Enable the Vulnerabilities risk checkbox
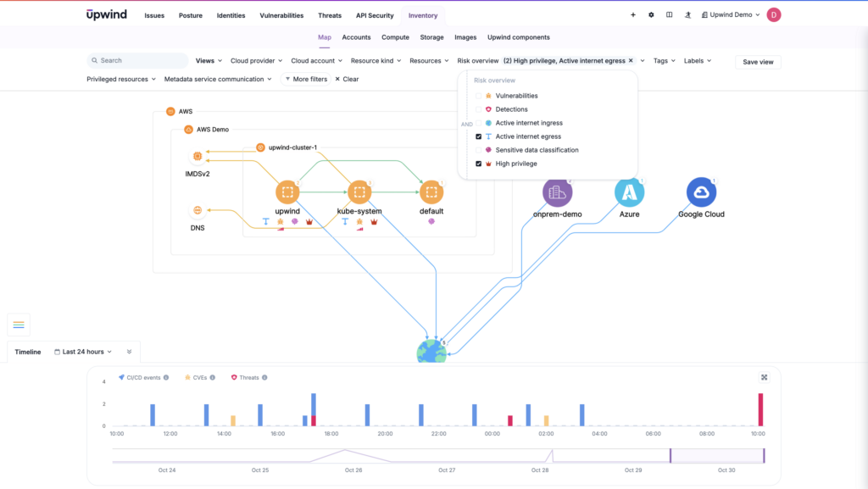 479,96
